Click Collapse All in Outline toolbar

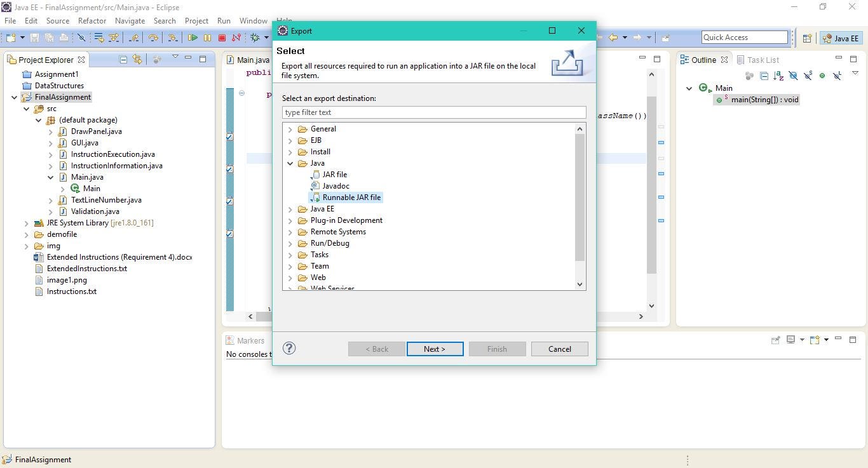click(x=764, y=76)
